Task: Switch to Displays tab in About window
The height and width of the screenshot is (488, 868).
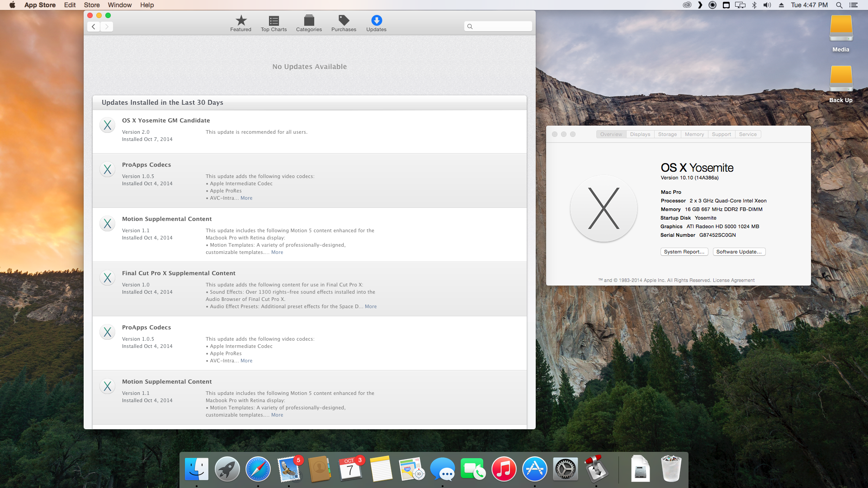Action: [x=640, y=134]
